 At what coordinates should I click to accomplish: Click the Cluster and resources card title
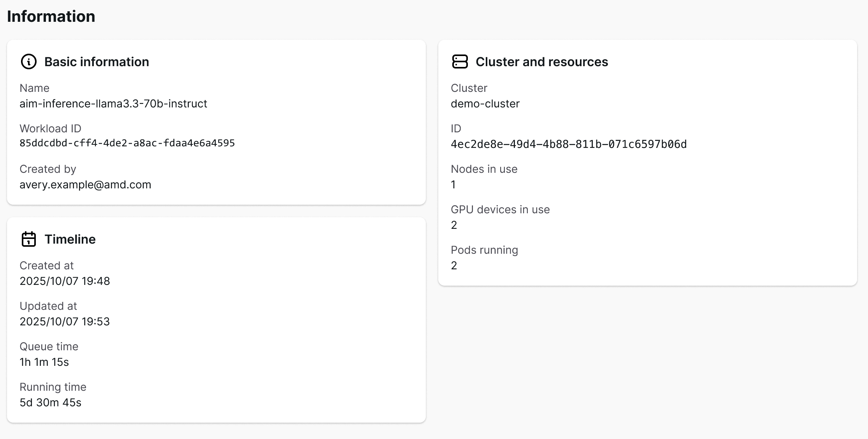point(541,62)
